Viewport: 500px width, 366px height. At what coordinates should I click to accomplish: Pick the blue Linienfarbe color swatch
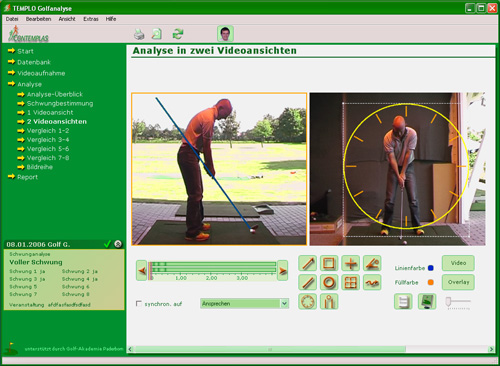431,268
